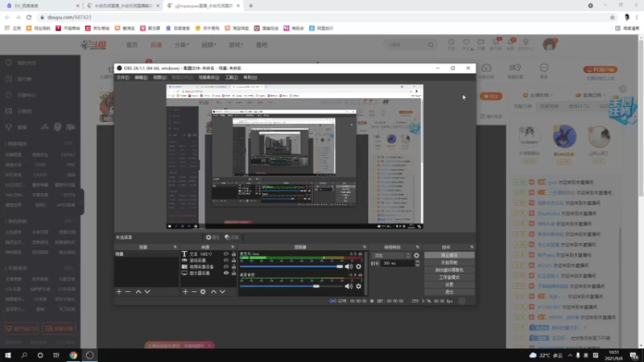
Task: Toggle lock on Video Capture Device source
Action: 233,267
